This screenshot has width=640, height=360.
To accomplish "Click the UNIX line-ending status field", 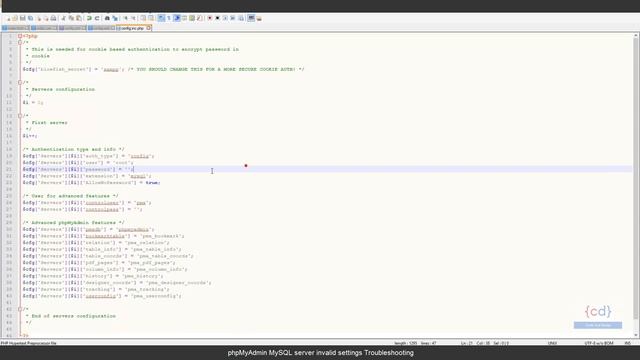I will 552,343.
